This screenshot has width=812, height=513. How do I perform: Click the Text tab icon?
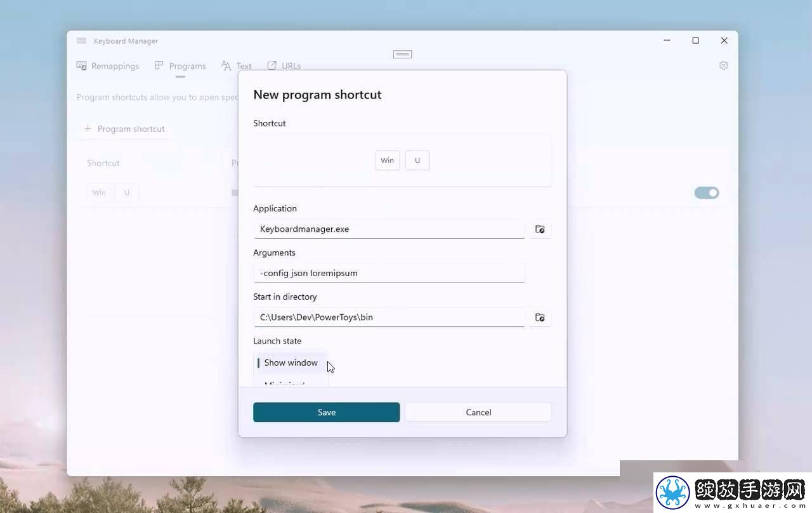click(x=226, y=65)
